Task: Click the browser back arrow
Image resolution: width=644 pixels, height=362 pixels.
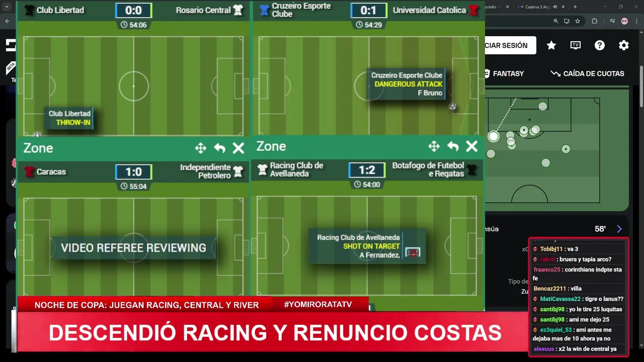Action: [7, 21]
